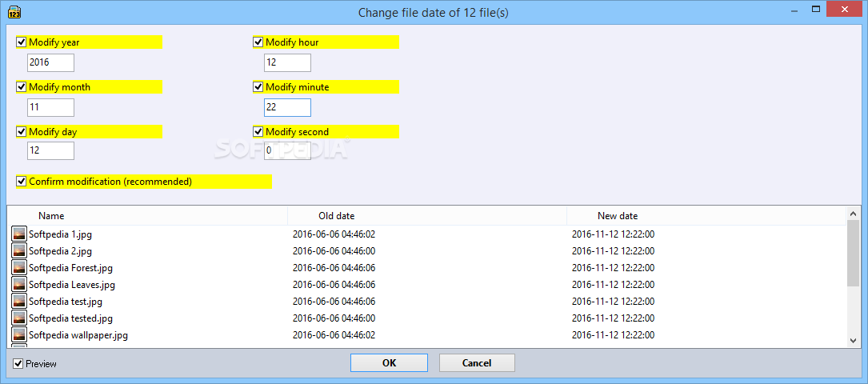Viewport: 868px width, 384px height.
Task: Select the Softpedia 1.jpg file name
Action: click(x=60, y=234)
